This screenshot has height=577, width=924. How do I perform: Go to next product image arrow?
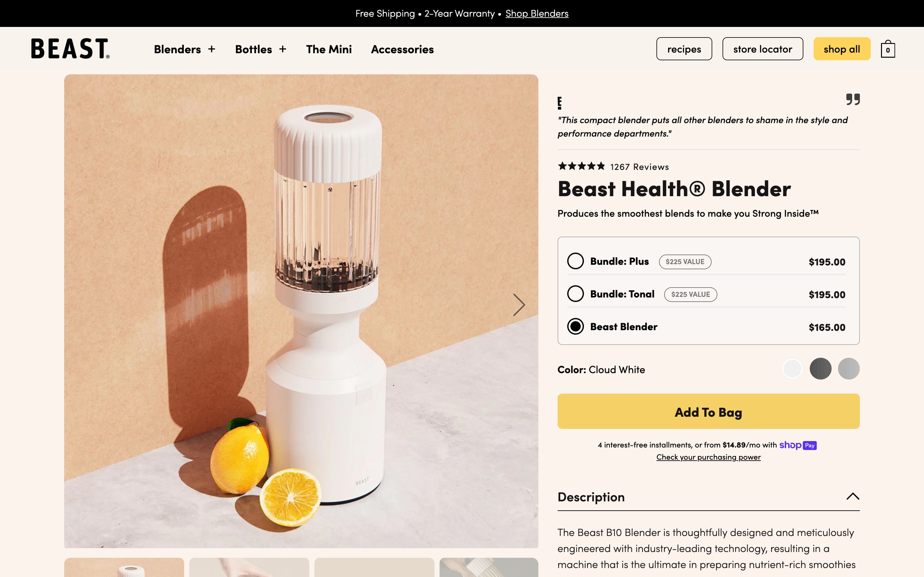pyautogui.click(x=518, y=305)
